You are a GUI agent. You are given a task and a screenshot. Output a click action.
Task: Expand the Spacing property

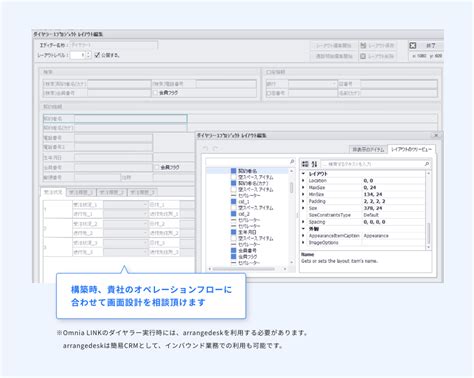pyautogui.click(x=303, y=222)
